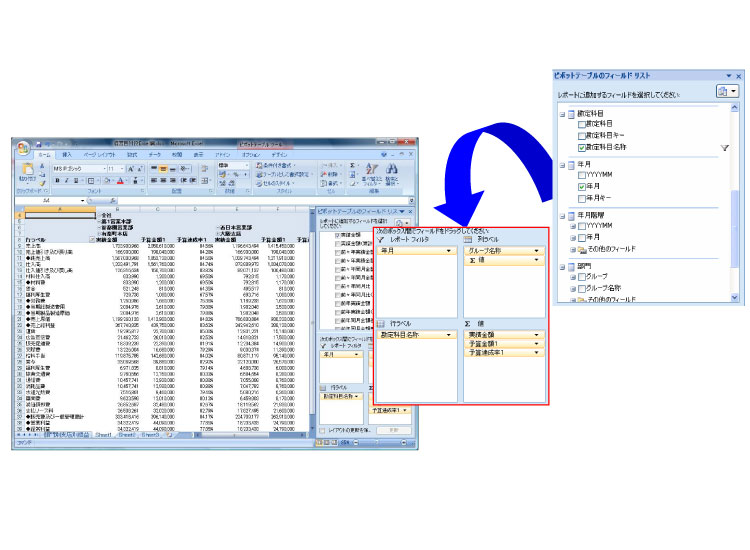Switch to the 数式 (Formulas) ribbon tab

click(132, 155)
